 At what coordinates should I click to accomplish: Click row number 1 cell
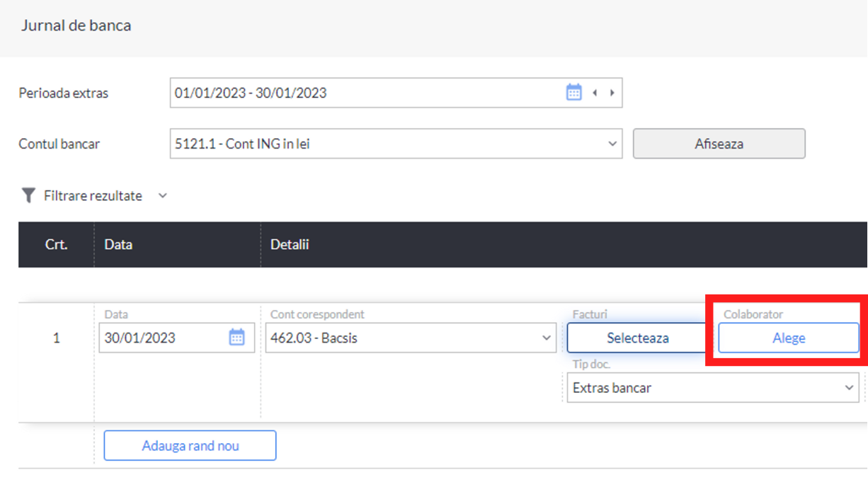[57, 338]
